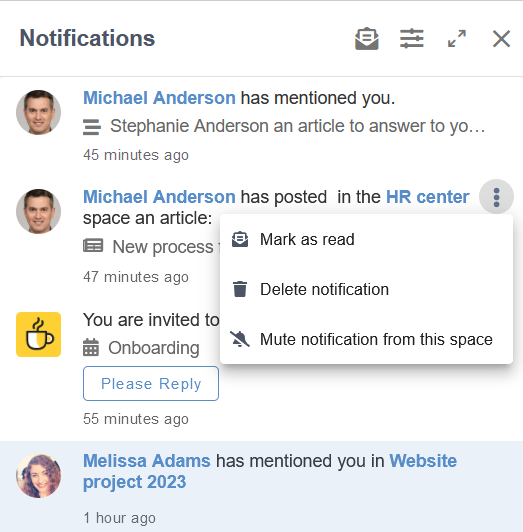
Task: Click the mark all as read envelope icon
Action: [367, 39]
